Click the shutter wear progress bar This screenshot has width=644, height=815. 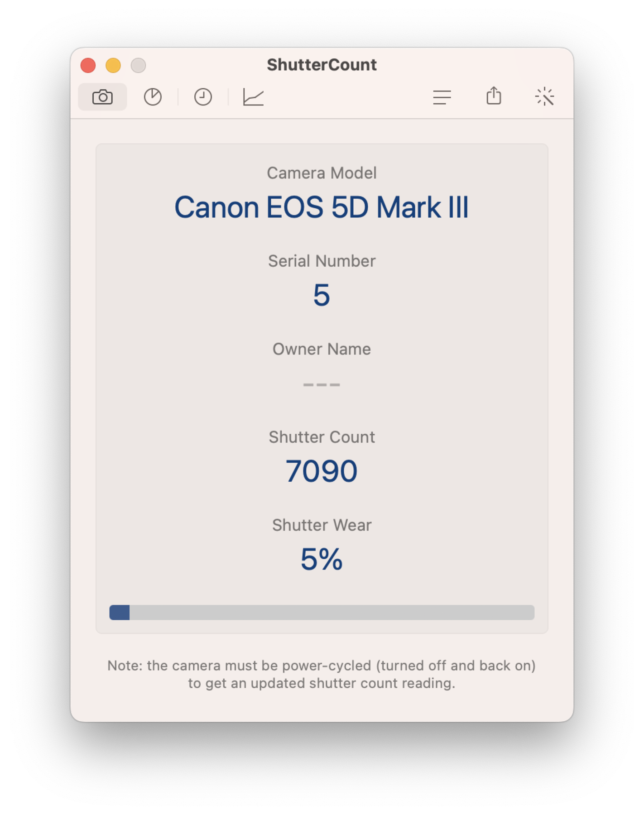coord(322,612)
